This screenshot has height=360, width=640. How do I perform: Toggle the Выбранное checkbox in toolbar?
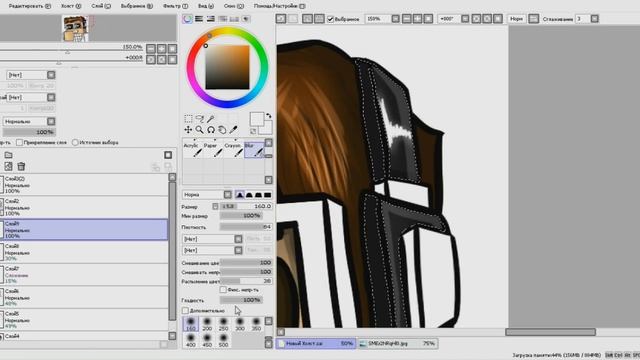pos(331,19)
